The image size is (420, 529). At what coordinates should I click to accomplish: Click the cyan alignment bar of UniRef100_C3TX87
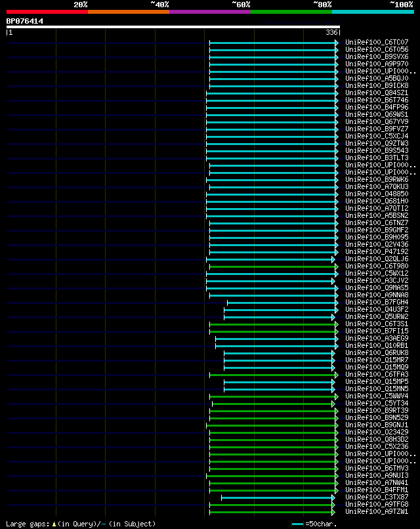pos(277,497)
